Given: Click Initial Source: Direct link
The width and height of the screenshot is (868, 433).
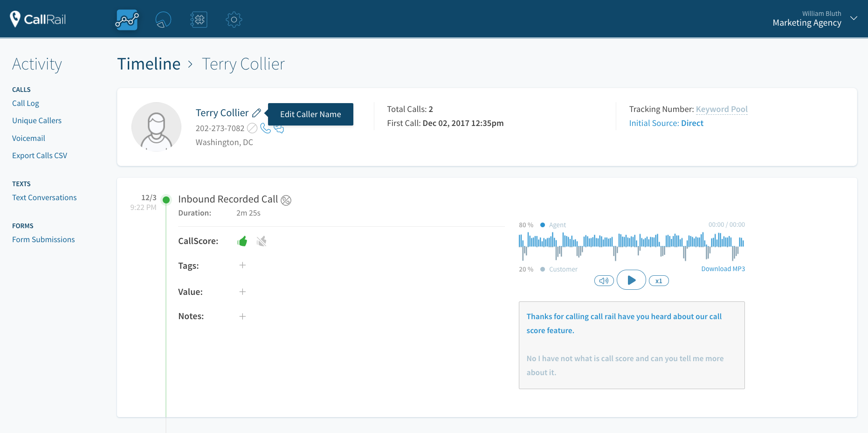Looking at the screenshot, I should click(666, 123).
